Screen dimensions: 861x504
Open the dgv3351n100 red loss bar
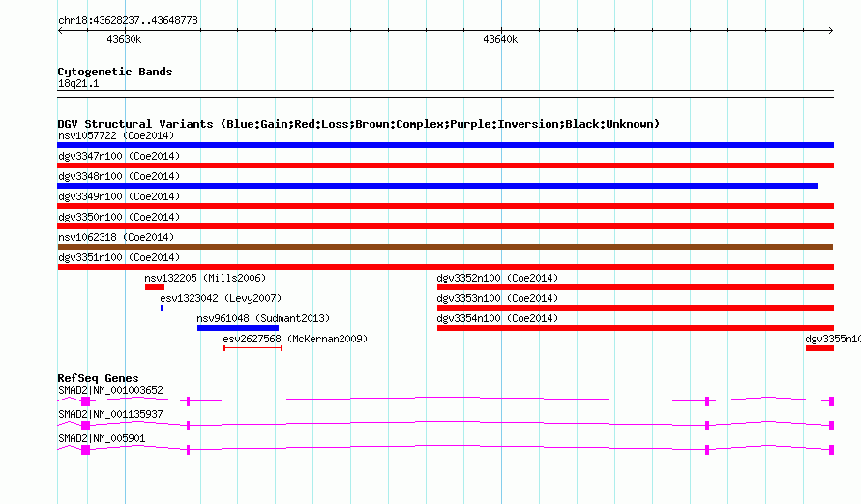445,267
